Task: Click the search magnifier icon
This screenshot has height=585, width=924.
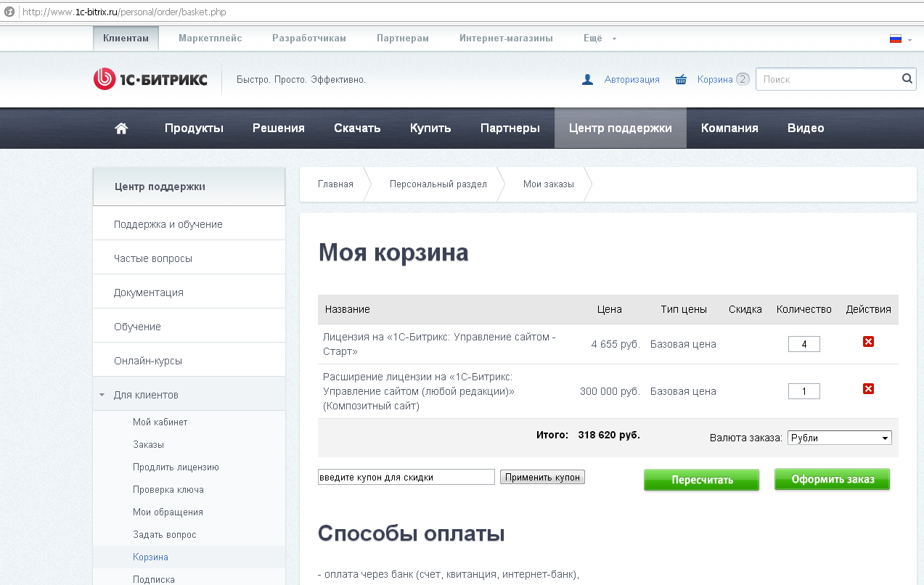Action: (x=907, y=79)
